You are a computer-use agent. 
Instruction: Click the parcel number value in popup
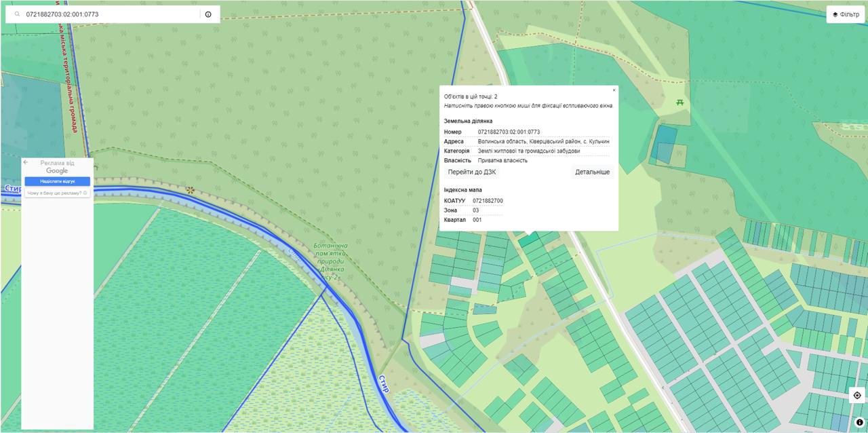pyautogui.click(x=509, y=132)
